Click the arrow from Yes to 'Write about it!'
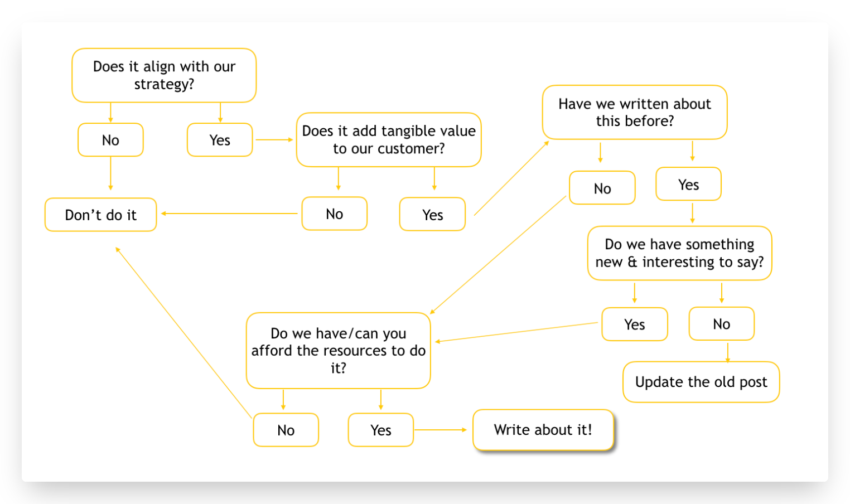850x504 pixels. click(441, 430)
